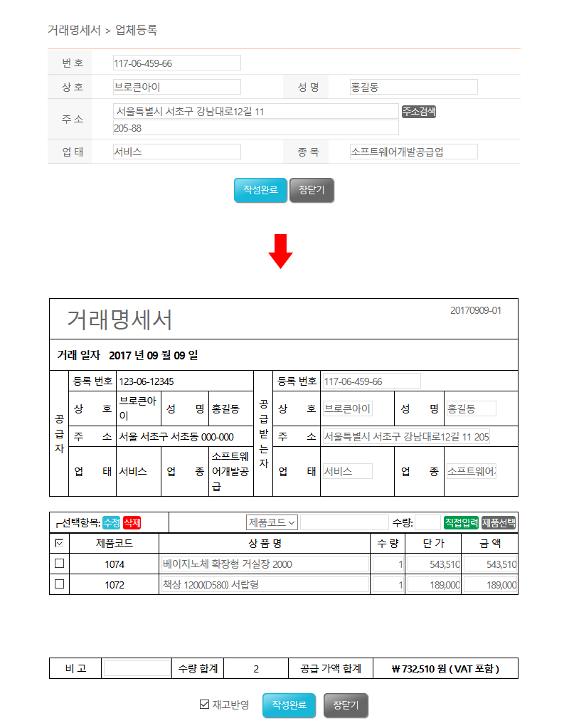This screenshot has height=728, width=569.
Task: Click the 주소검색 address search button
Action: pyautogui.click(x=418, y=112)
